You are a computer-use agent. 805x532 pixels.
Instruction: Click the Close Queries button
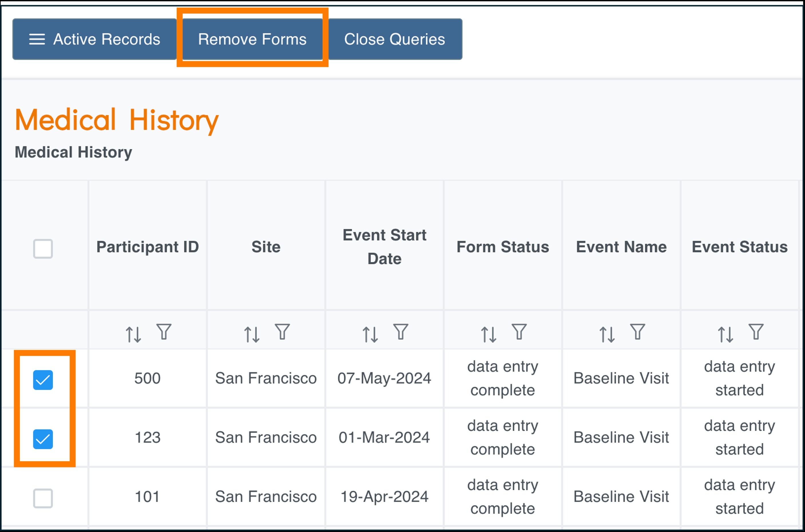395,39
